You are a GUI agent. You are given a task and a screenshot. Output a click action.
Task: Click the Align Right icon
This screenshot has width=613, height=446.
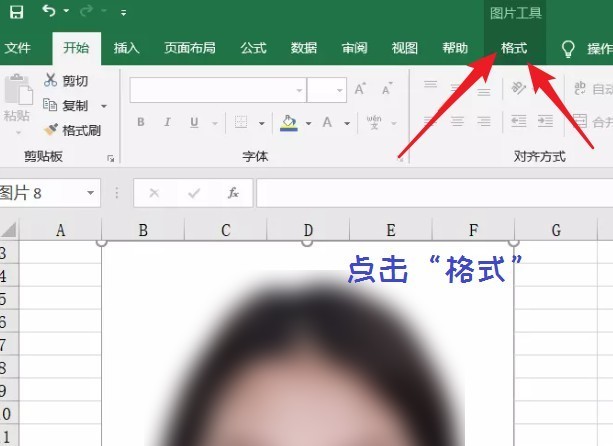[x=484, y=121]
